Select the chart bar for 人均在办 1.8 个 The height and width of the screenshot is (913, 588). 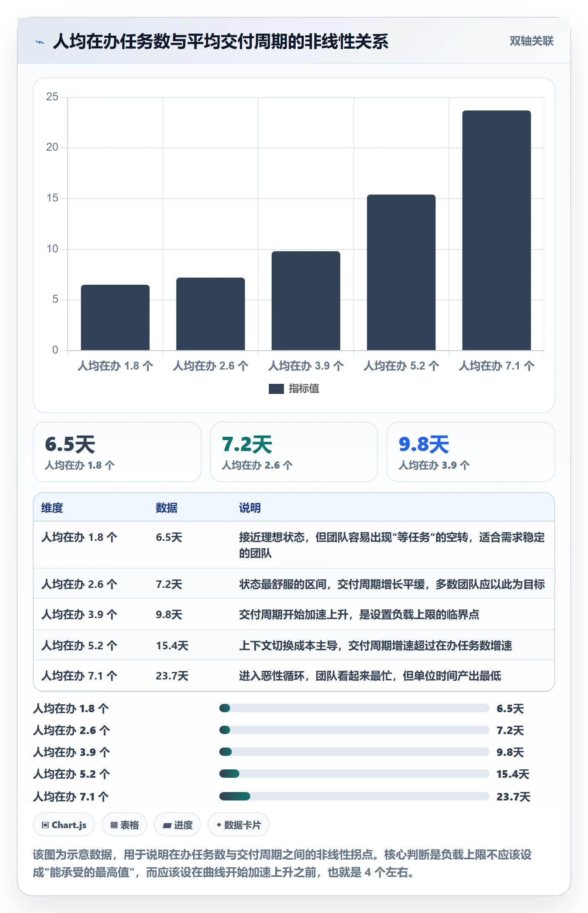115,317
